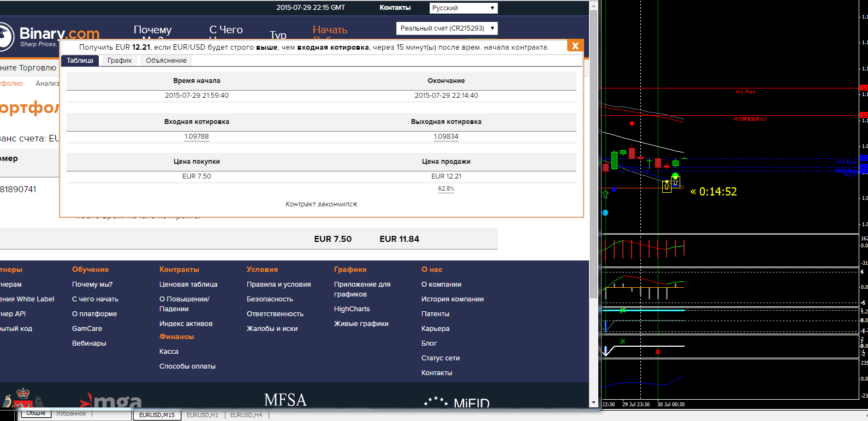This screenshot has width=868, height=421.
Task: Switch to the Таблица tab in the popup
Action: pyautogui.click(x=80, y=61)
